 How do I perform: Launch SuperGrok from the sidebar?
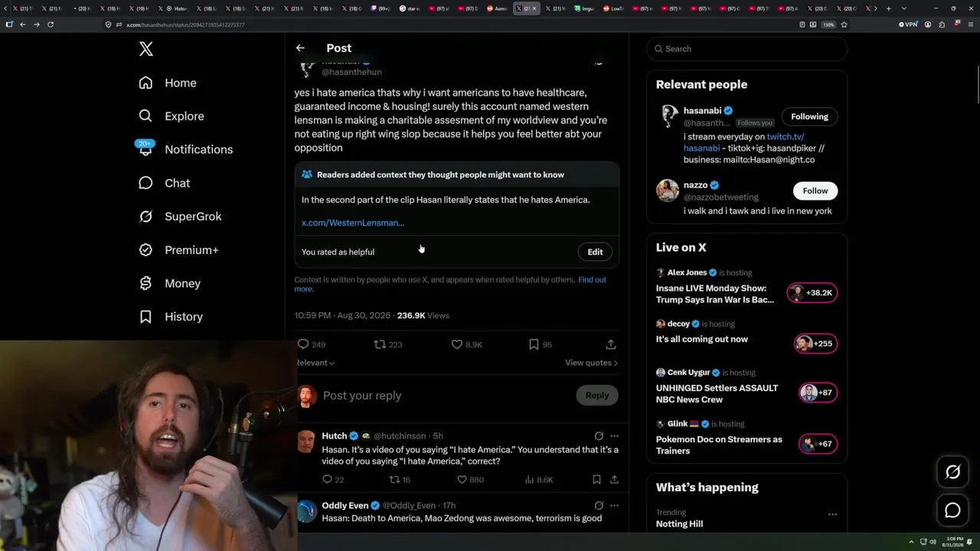pyautogui.click(x=180, y=217)
